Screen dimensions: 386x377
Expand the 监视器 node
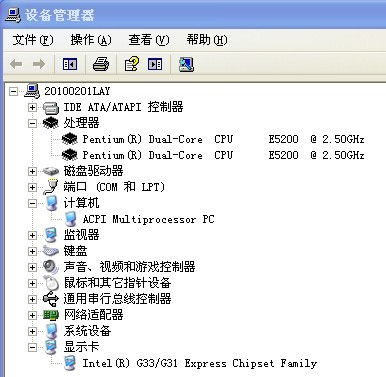click(32, 235)
